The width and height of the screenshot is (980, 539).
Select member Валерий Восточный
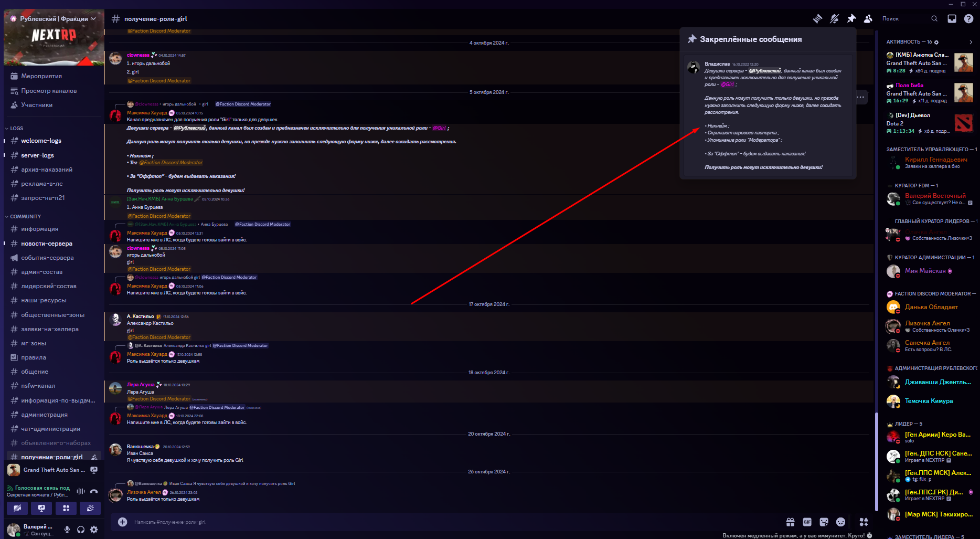click(x=931, y=198)
